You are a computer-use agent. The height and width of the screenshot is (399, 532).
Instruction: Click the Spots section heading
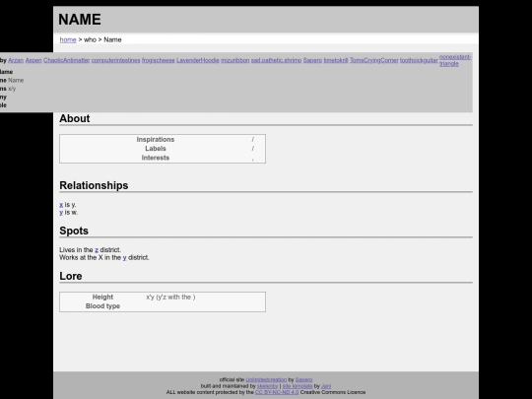(74, 231)
